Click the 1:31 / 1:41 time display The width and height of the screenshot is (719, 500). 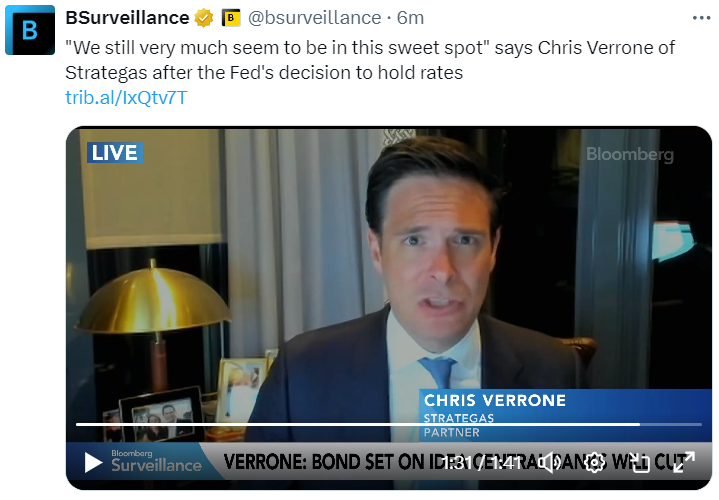(x=483, y=462)
